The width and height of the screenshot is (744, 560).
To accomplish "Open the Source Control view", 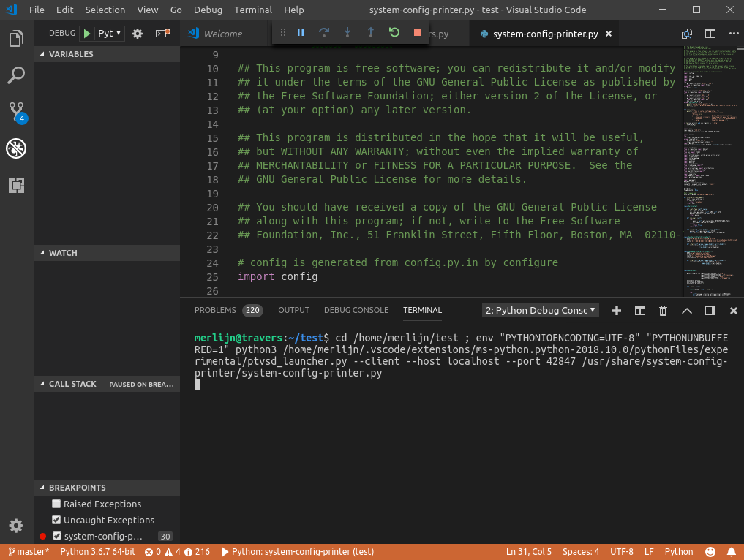I will [x=16, y=111].
